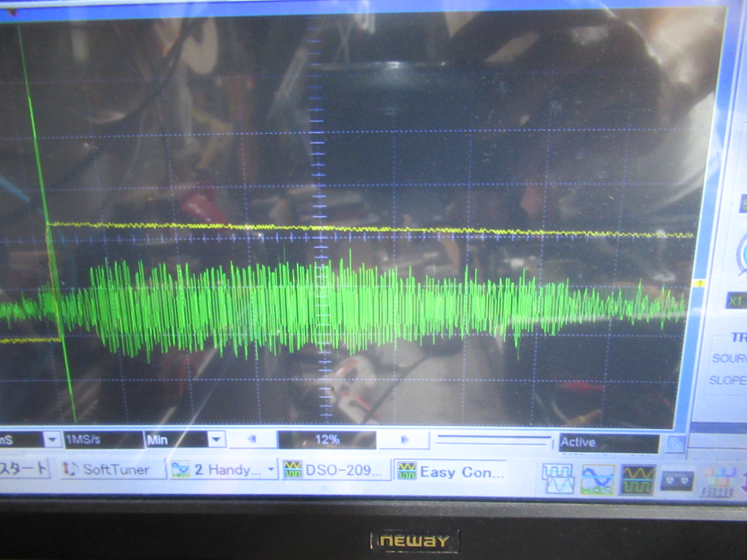Click the small icon right of Active
The height and width of the screenshot is (560, 747).
(676, 444)
